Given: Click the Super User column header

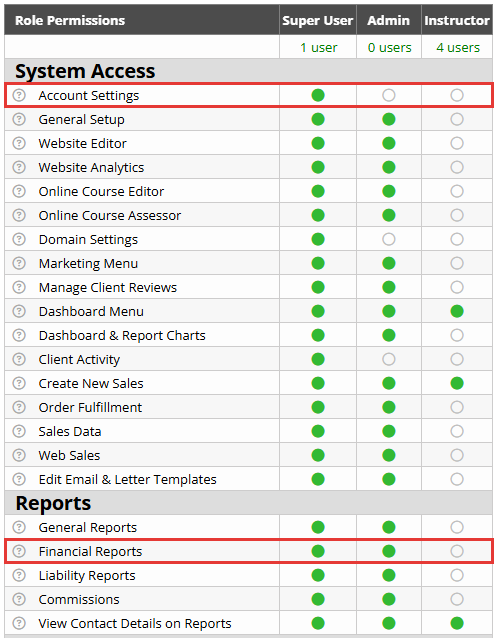Looking at the screenshot, I should click(317, 20).
